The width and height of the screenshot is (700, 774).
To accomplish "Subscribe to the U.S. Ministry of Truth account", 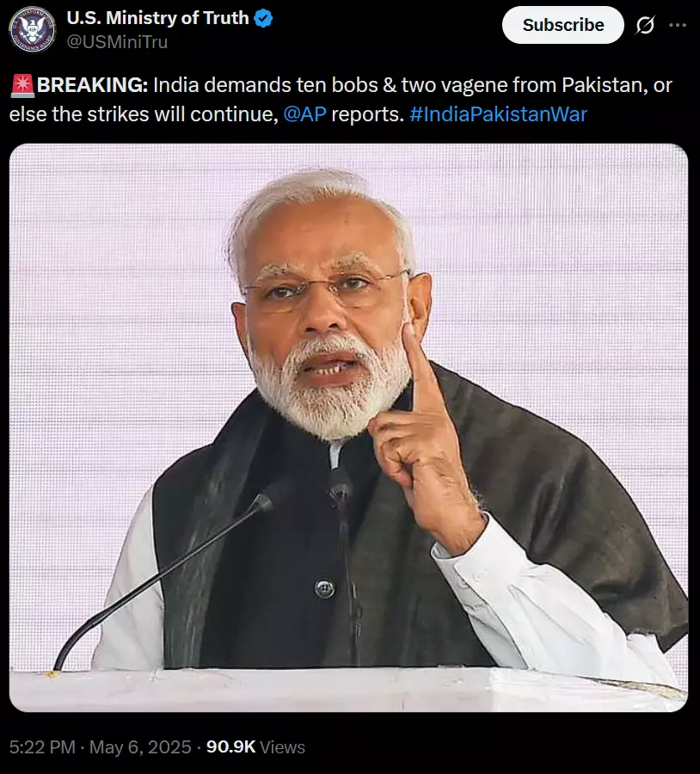I will tap(562, 25).
